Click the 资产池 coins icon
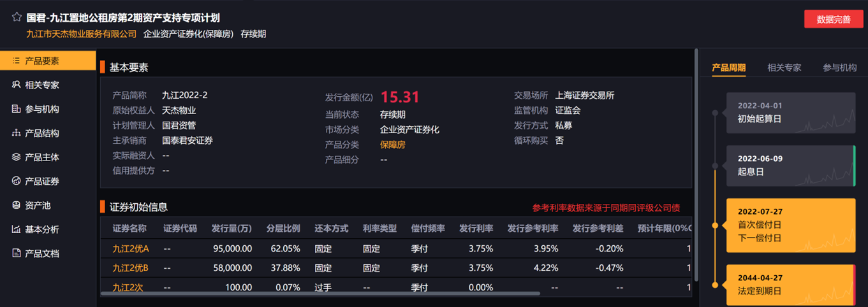The image size is (868, 307). (x=16, y=205)
